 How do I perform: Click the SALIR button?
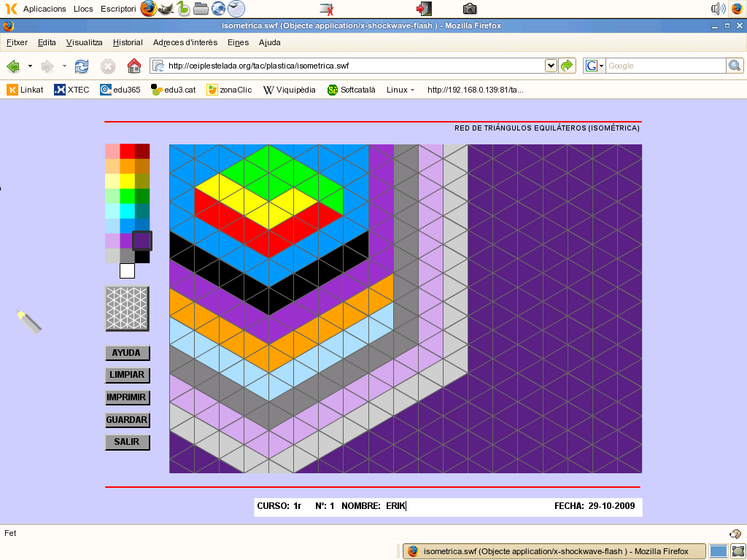(127, 442)
